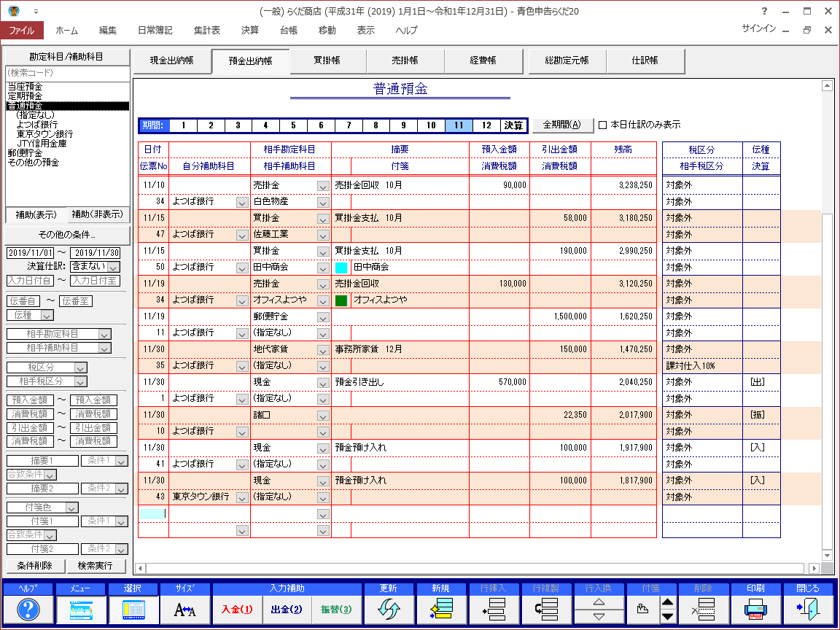Click the 行複製 duplicate row icon
This screenshot has width=840, height=630.
click(x=546, y=610)
